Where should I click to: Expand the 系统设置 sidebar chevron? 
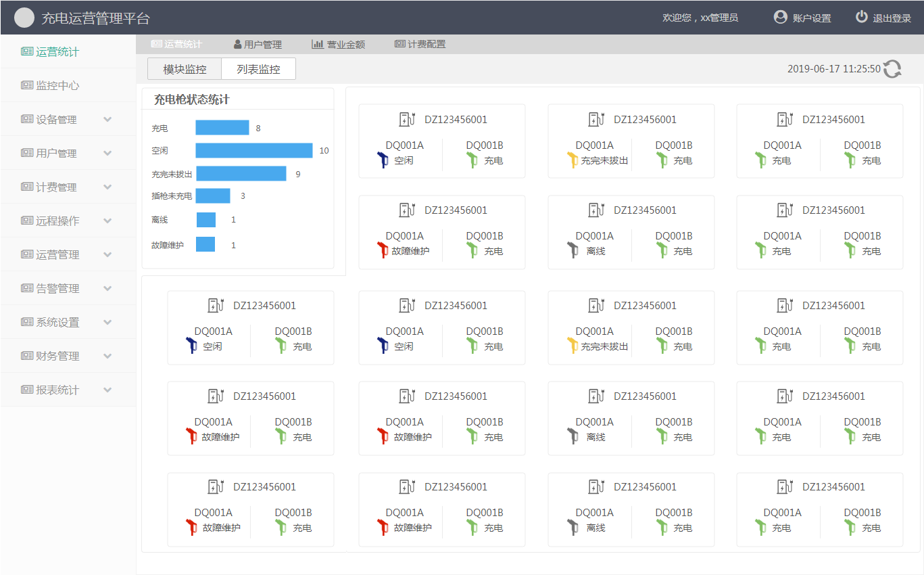tap(107, 322)
